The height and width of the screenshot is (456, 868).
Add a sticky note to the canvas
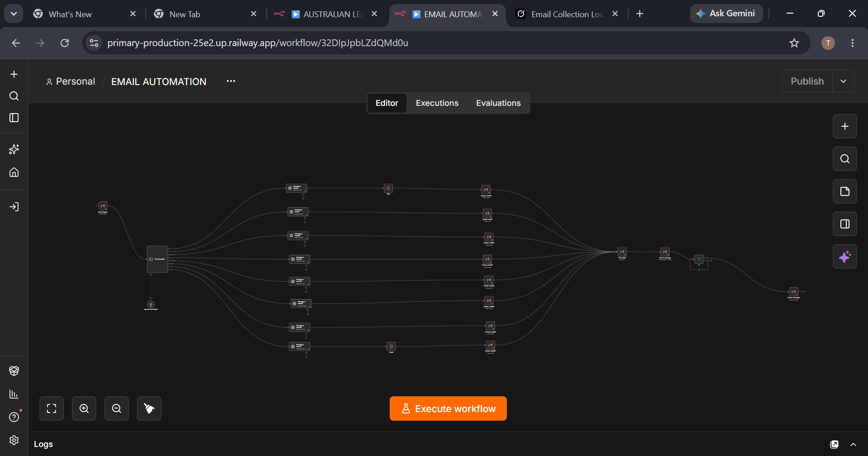point(844,191)
